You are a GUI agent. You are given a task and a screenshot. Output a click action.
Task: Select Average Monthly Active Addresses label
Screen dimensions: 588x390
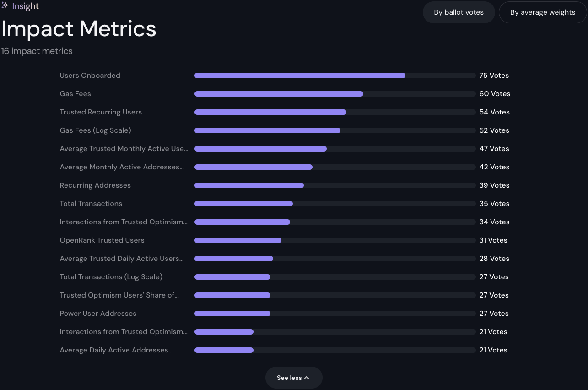[x=122, y=167]
